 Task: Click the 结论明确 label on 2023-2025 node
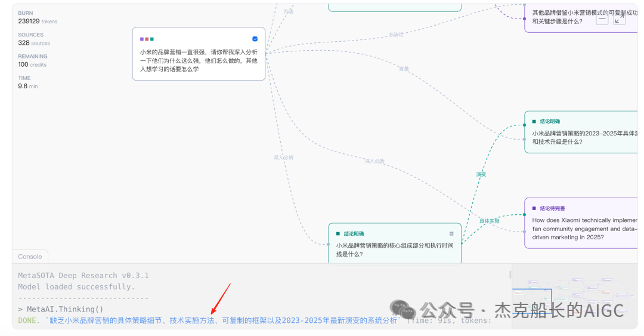(550, 121)
